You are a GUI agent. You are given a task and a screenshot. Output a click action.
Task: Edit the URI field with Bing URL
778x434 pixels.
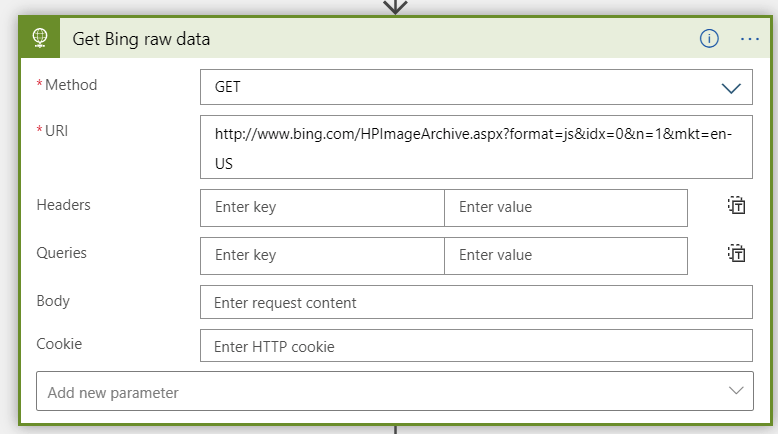click(x=476, y=147)
